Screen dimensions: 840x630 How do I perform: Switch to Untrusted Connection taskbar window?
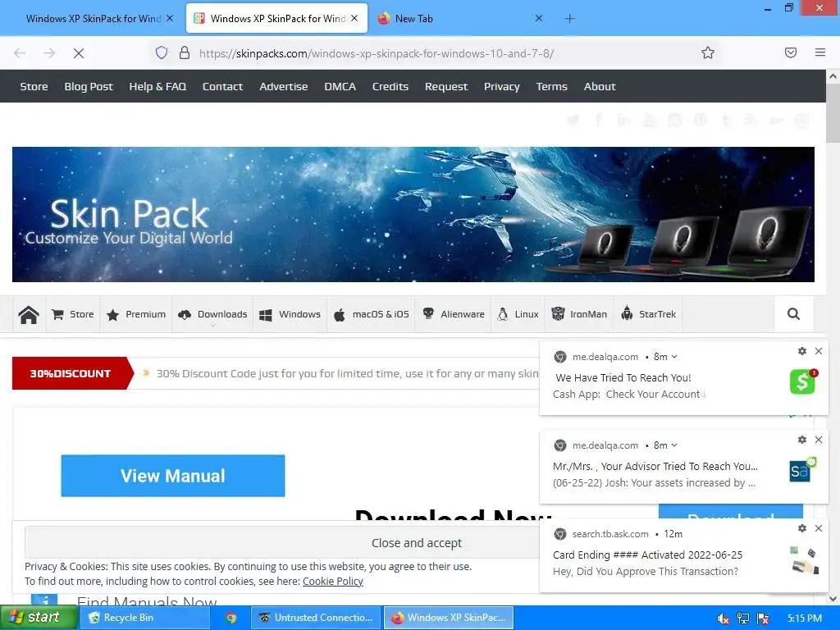(x=316, y=618)
